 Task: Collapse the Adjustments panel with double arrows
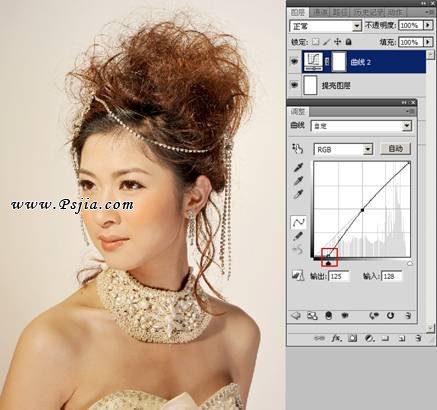404,102
